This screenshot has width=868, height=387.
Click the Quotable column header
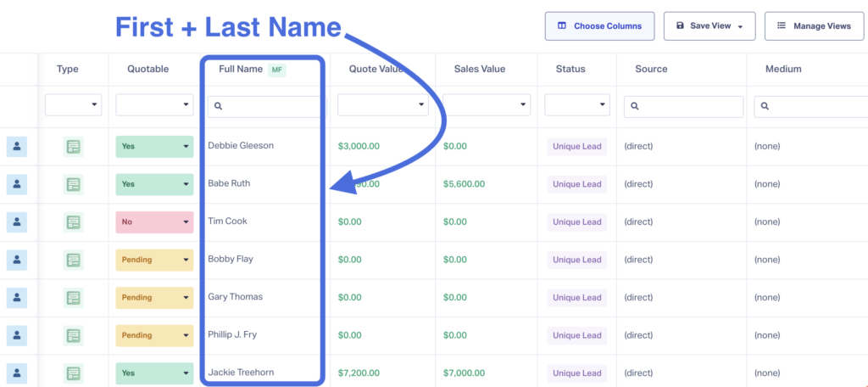click(x=147, y=70)
